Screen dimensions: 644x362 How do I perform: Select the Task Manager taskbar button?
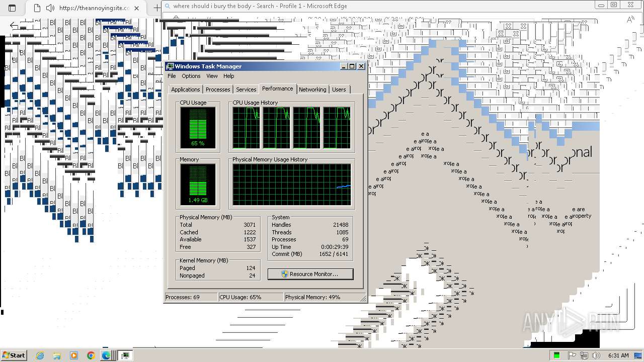pos(125,355)
